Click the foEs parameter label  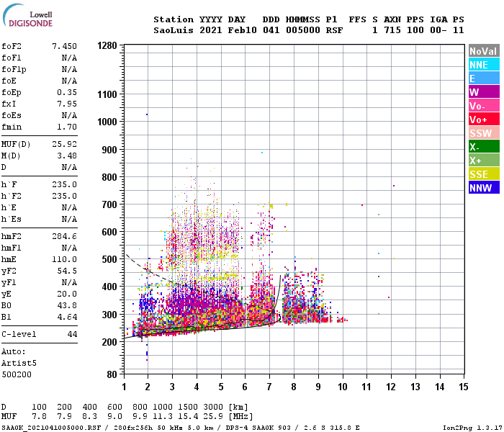(12, 115)
